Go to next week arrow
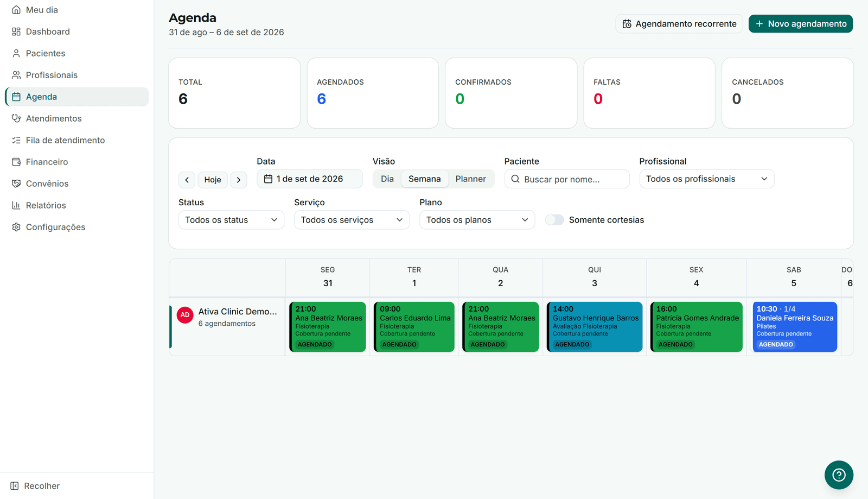The height and width of the screenshot is (499, 868). [x=239, y=180]
